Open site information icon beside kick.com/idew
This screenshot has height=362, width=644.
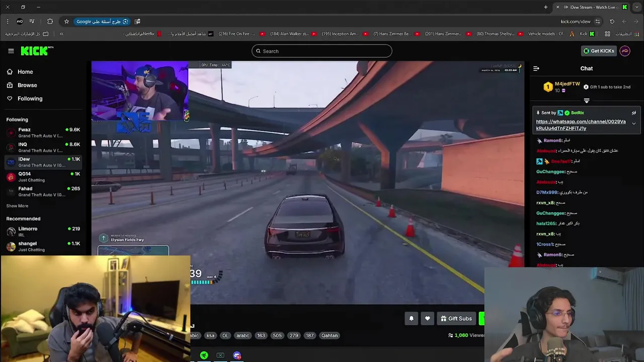(x=598, y=22)
